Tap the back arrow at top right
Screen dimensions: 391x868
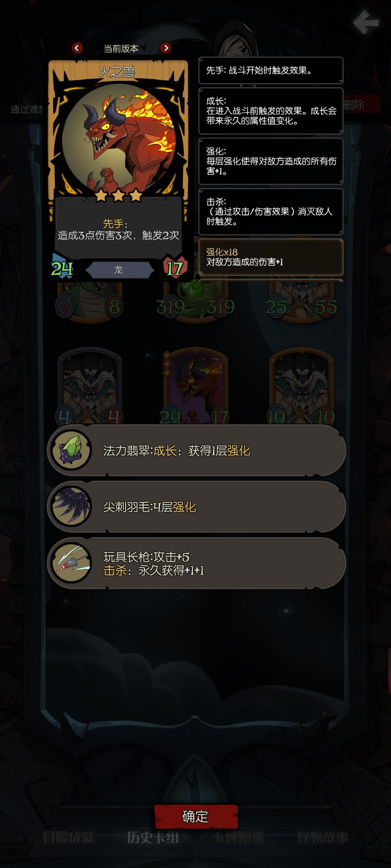pyautogui.click(x=366, y=22)
